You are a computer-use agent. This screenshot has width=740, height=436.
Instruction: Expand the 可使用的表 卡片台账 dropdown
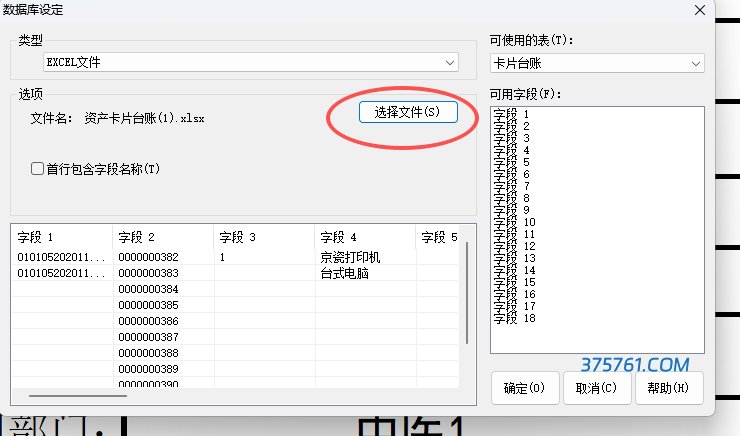[597, 63]
